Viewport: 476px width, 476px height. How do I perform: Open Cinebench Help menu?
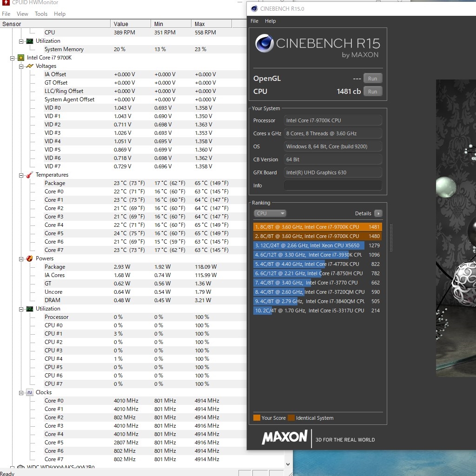[270, 21]
